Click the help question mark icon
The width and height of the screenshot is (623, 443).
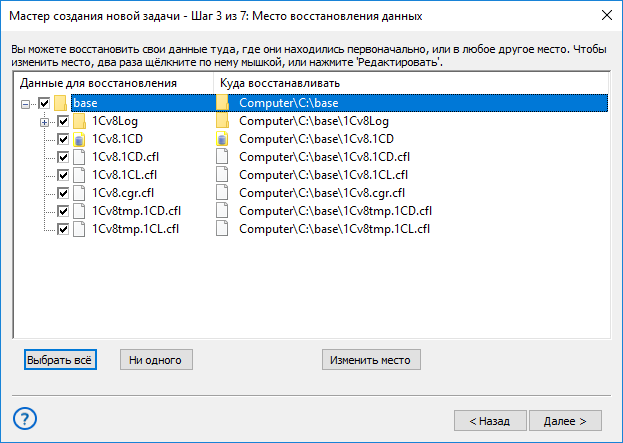(x=25, y=418)
